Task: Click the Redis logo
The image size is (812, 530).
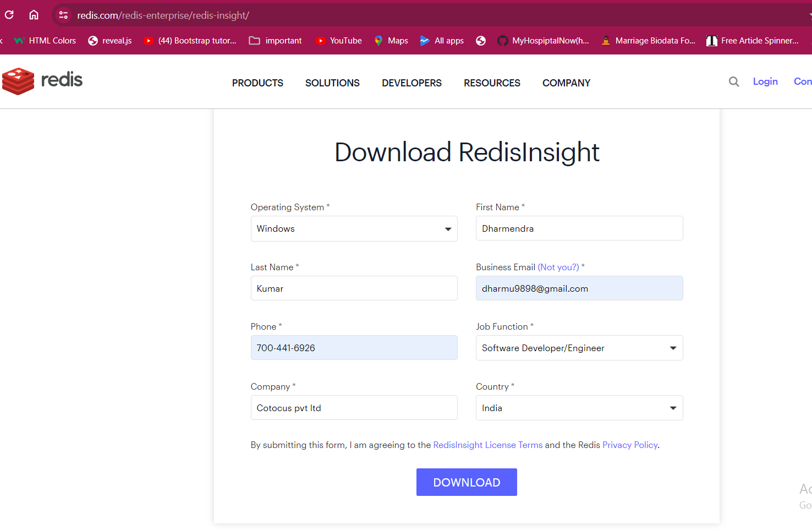Action: pos(42,81)
